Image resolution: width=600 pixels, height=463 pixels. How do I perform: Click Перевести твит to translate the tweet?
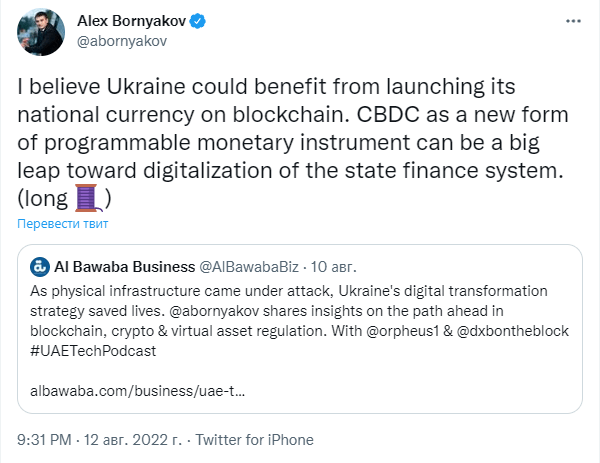[x=63, y=223]
